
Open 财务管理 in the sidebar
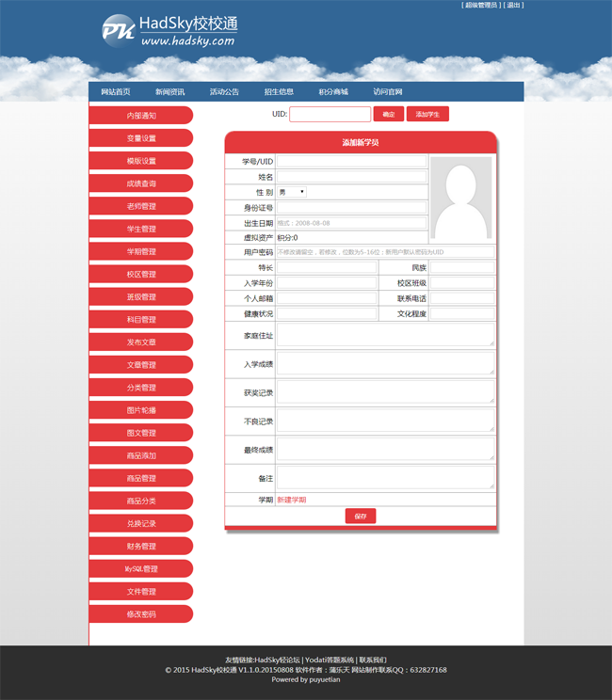(x=141, y=546)
